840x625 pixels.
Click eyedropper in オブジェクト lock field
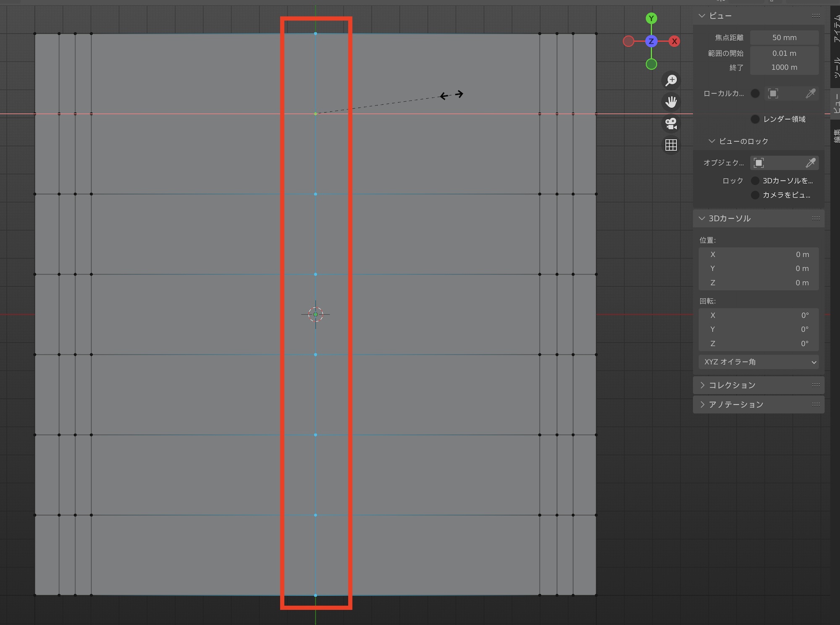pos(811,163)
